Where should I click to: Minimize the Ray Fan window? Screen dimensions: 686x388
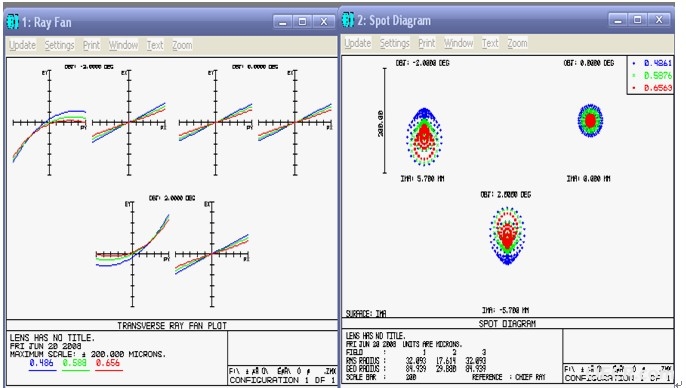pyautogui.click(x=283, y=21)
